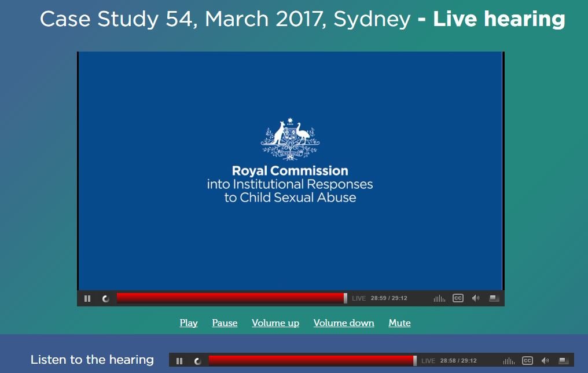Click the video player time 28:59 / 29:12
This screenshot has width=588, height=373.
389,298
